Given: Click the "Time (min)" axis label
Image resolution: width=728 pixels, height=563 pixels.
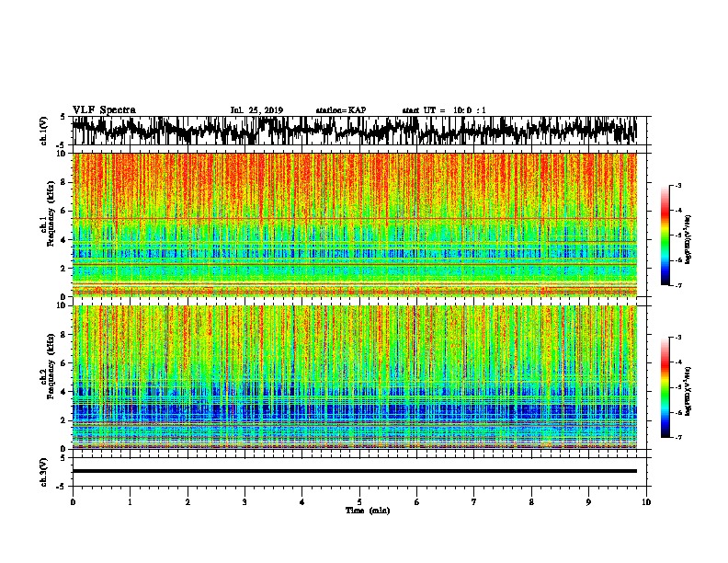Looking at the screenshot, I should 368,511.
